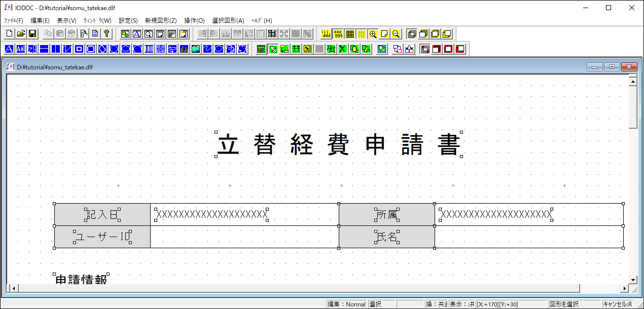Click the Save floppy disk icon

click(x=32, y=34)
